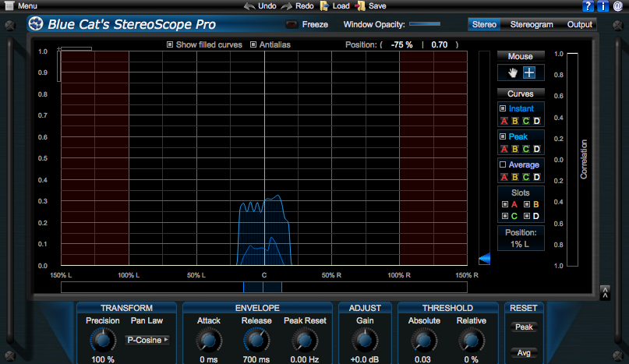
Task: Toggle slot A checkbox in Slots
Action: pos(505,204)
